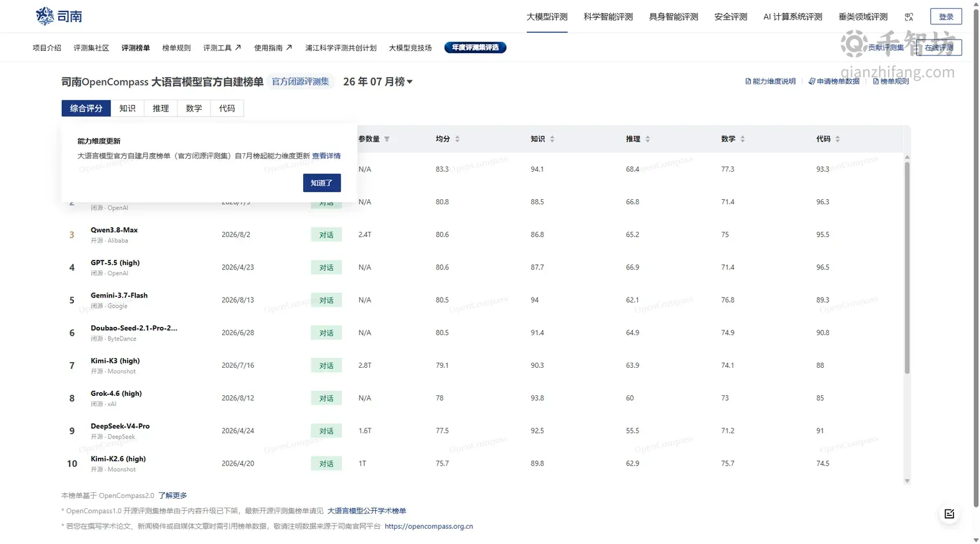This screenshot has height=544, width=980.
Task: Open 使用指南 external link
Action: pos(273,48)
